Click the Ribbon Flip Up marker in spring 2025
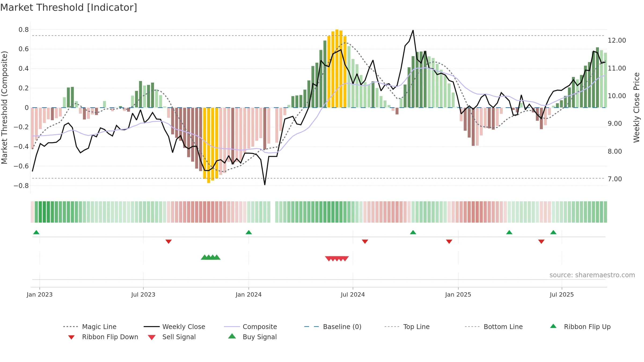 click(x=509, y=232)
